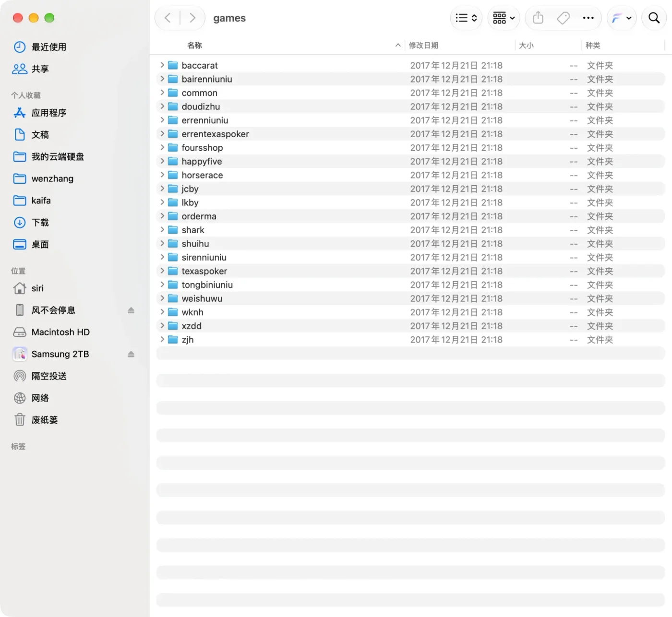Click the shark folder icon
Viewport: 672px width, 617px height.
point(173,230)
